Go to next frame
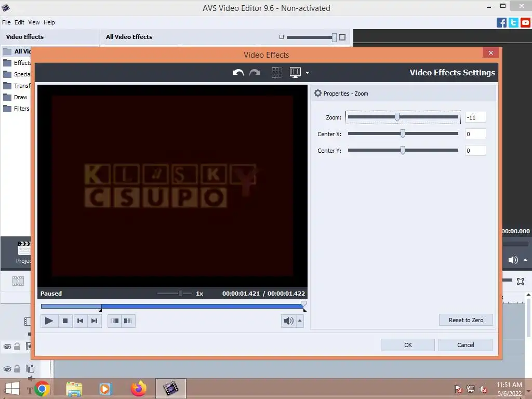The width and height of the screenshot is (532, 399). click(x=95, y=321)
